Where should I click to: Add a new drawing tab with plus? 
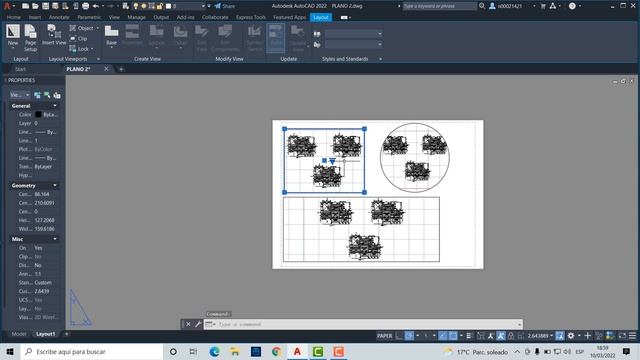click(121, 69)
